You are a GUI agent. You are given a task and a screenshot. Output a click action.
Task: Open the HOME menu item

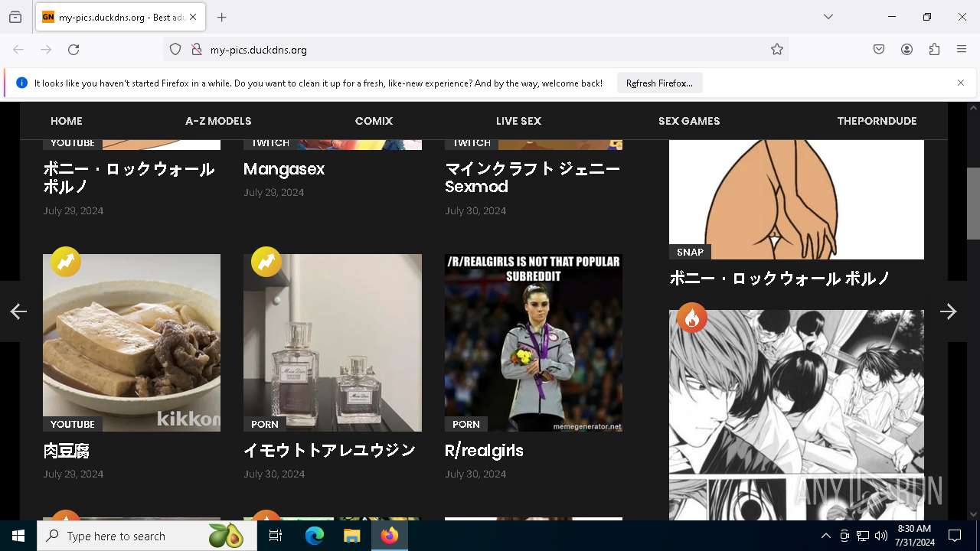coord(67,121)
